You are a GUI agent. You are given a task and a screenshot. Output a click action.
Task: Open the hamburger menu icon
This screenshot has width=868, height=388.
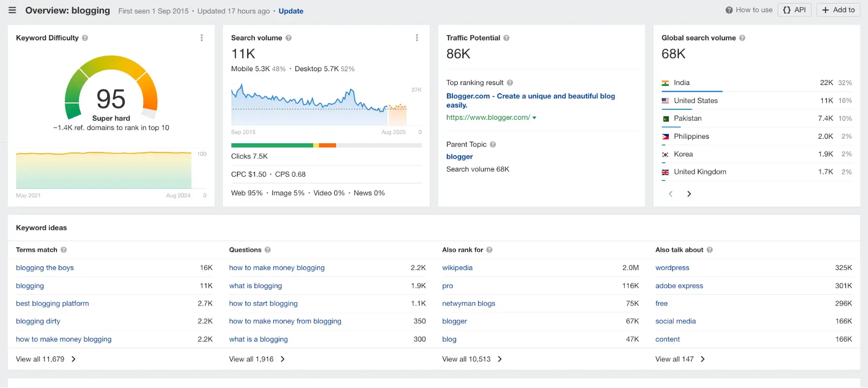12,10
